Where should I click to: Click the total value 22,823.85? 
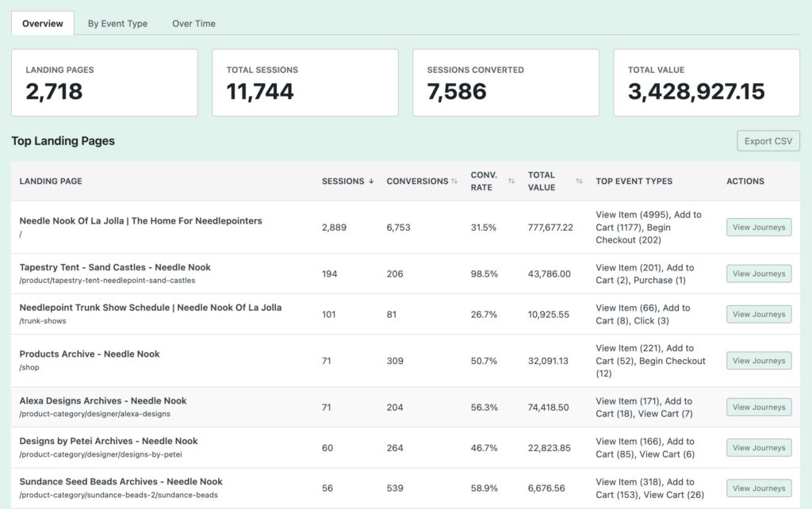tap(550, 448)
